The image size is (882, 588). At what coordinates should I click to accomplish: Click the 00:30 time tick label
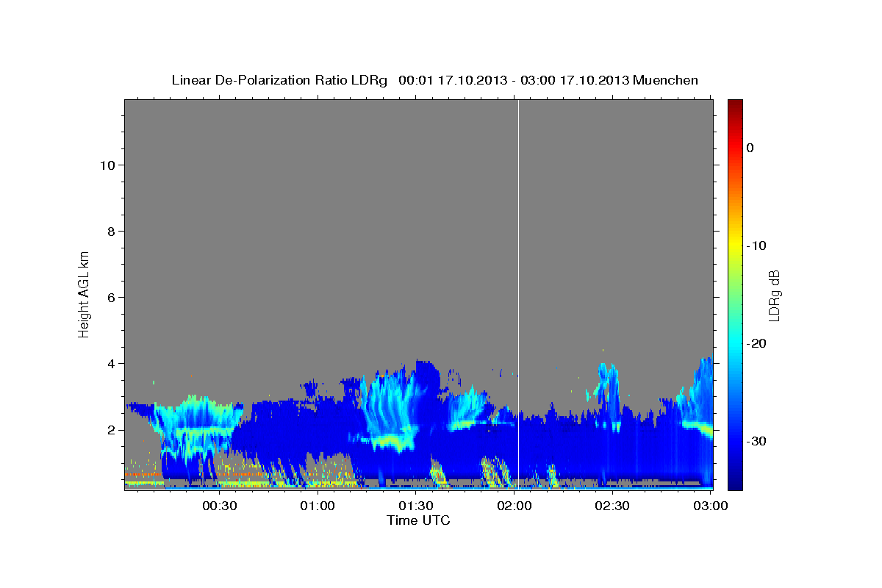(219, 506)
